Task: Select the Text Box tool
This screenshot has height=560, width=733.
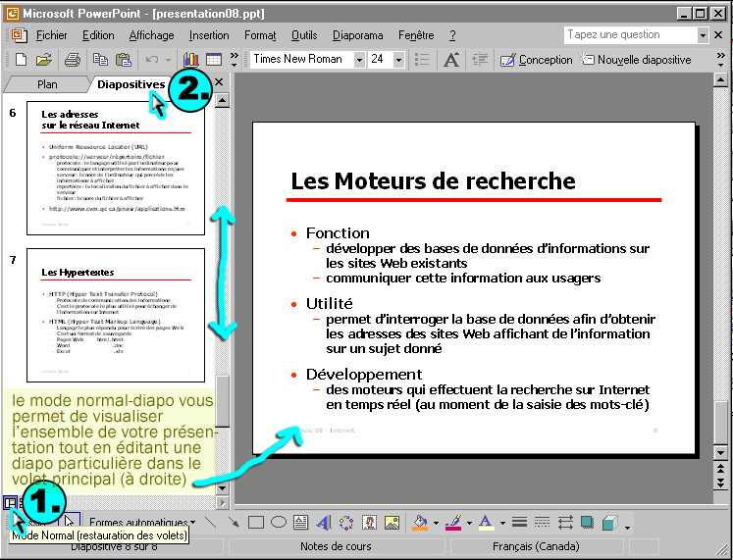Action: point(301,522)
